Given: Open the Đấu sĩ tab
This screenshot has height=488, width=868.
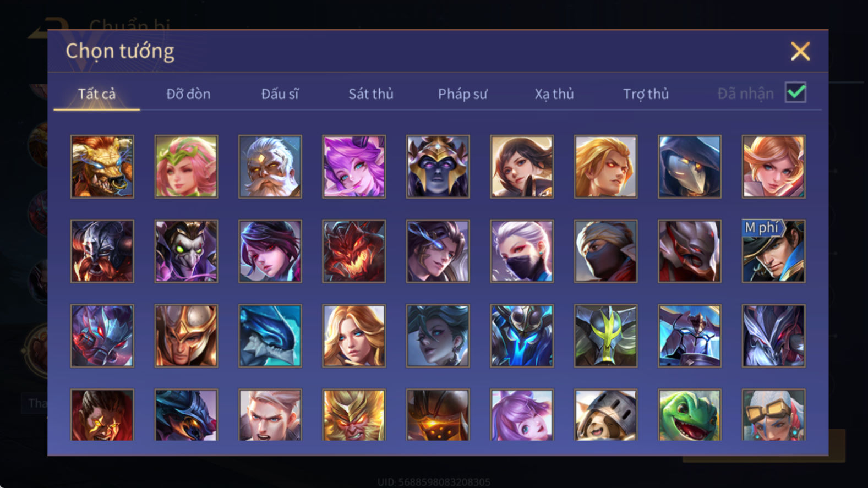Looking at the screenshot, I should point(280,94).
